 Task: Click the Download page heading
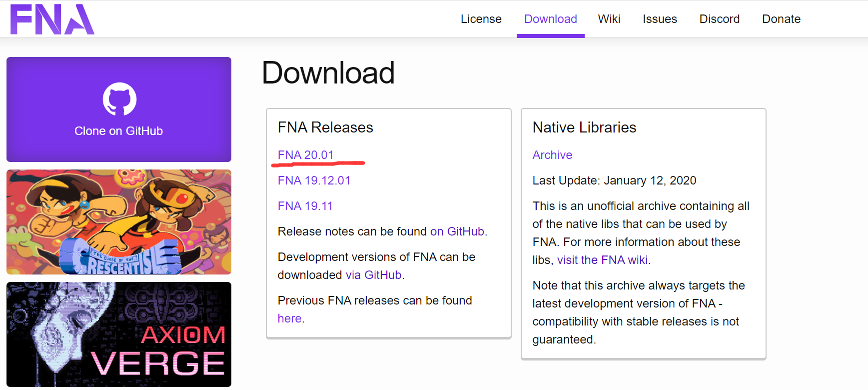(328, 73)
